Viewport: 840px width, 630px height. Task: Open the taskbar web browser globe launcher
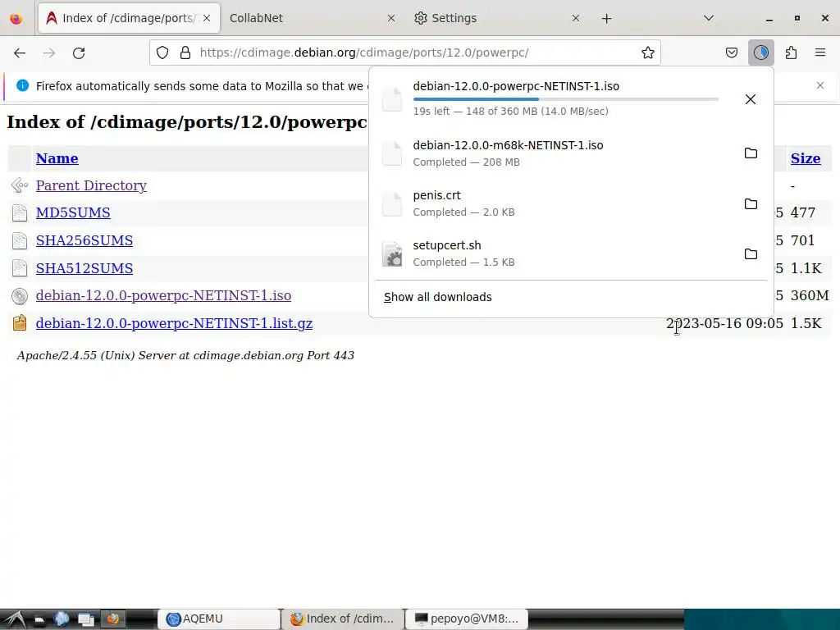click(x=62, y=619)
